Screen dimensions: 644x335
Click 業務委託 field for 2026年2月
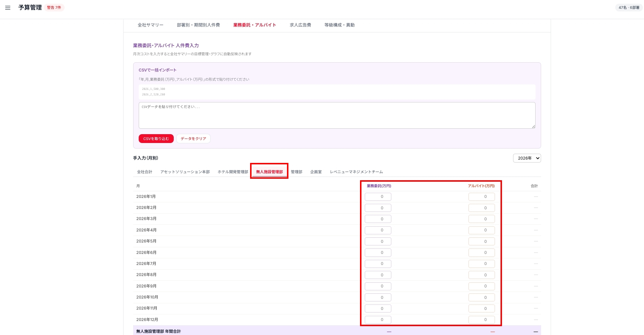coord(378,208)
